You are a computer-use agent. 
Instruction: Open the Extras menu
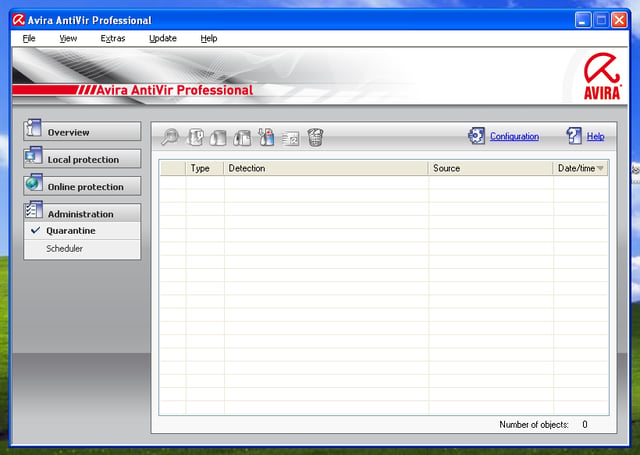tap(113, 38)
